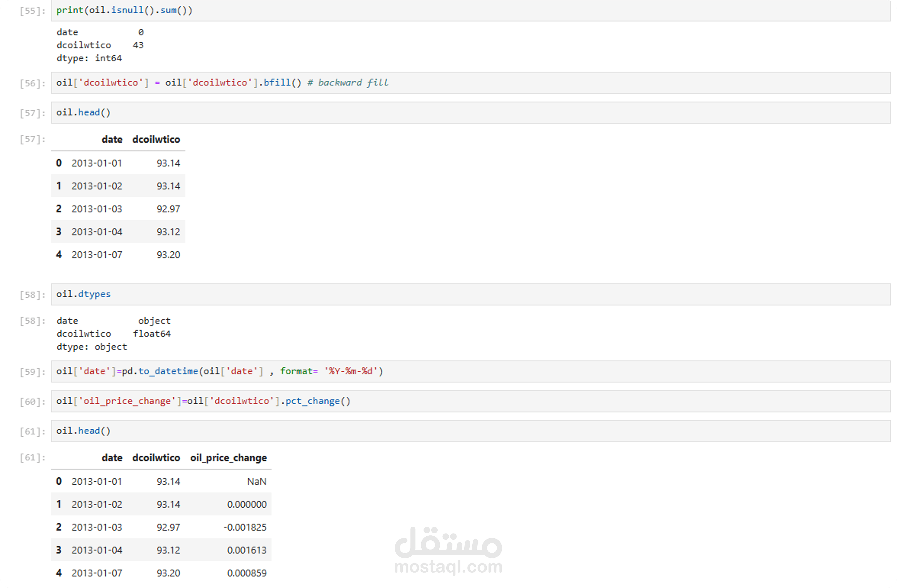Click the float64 dtype output text

click(152, 334)
